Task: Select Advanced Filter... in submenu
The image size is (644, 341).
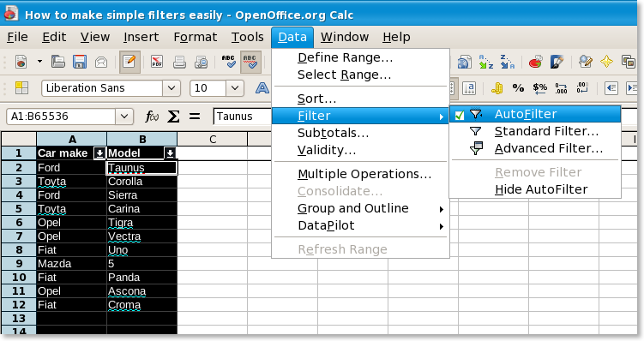Action: (x=535, y=148)
